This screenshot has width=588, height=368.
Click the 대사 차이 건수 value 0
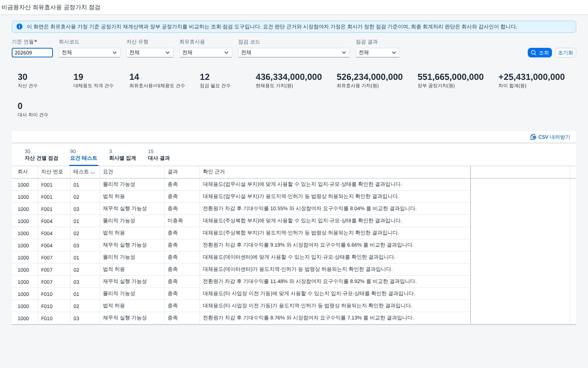(x=20, y=106)
